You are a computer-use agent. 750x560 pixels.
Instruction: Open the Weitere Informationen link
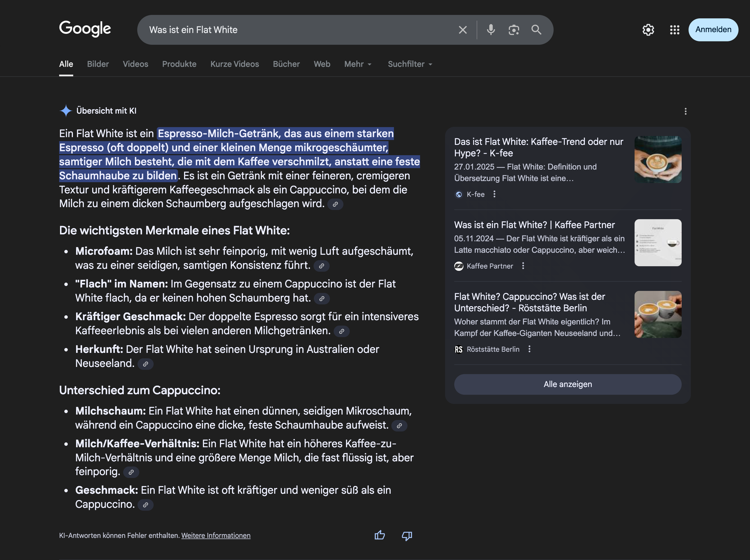(x=216, y=535)
